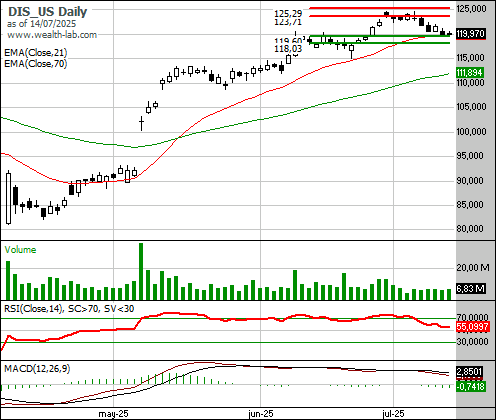The width and height of the screenshot is (496, 420).
Task: Click the last candlestick next to the 119,970 tag
Action: [449, 34]
